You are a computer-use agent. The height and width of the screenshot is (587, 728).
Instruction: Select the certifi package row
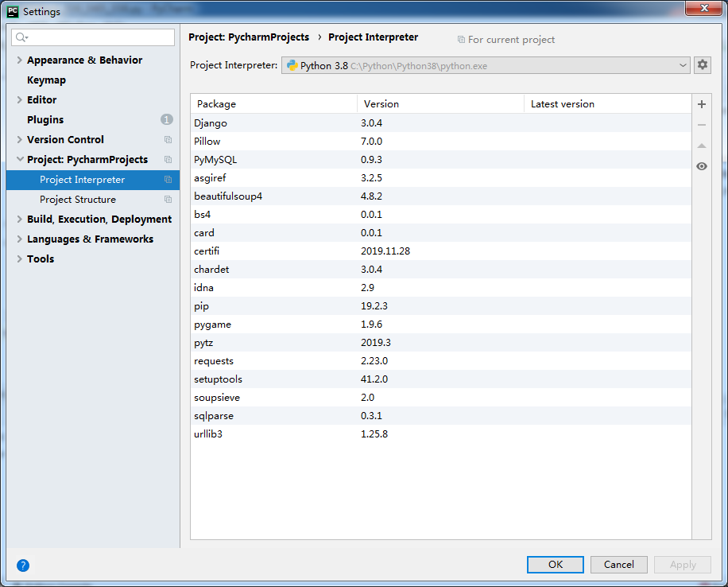pyautogui.click(x=440, y=251)
